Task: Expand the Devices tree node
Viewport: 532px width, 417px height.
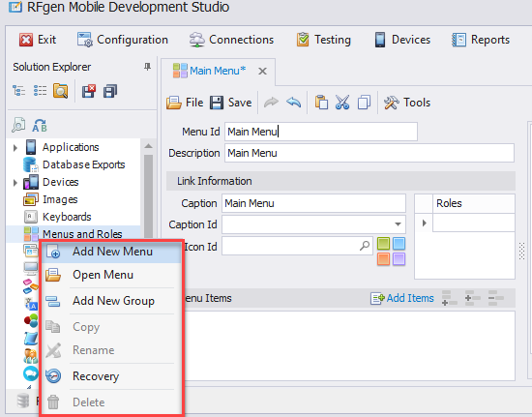Action: pyautogui.click(x=15, y=183)
